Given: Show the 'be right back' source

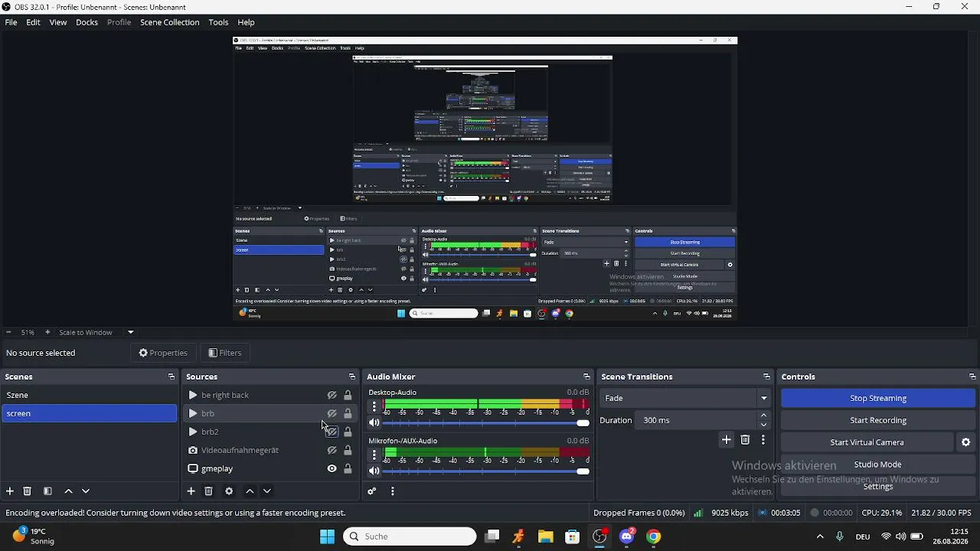Looking at the screenshot, I should (332, 396).
